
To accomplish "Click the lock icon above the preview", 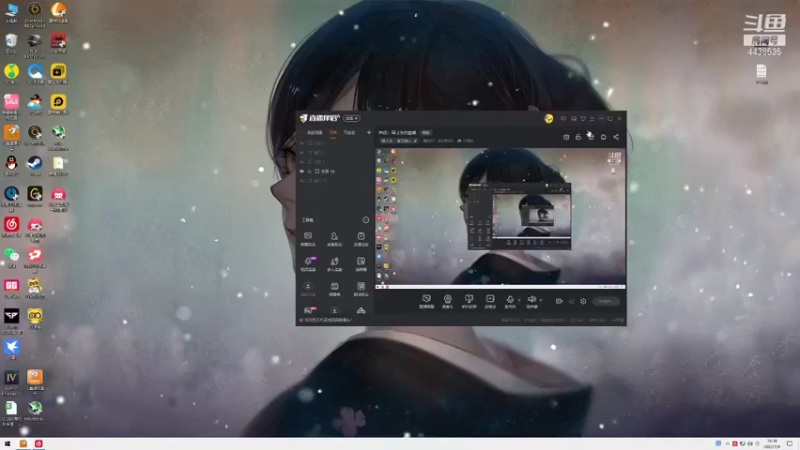I will coord(578,137).
